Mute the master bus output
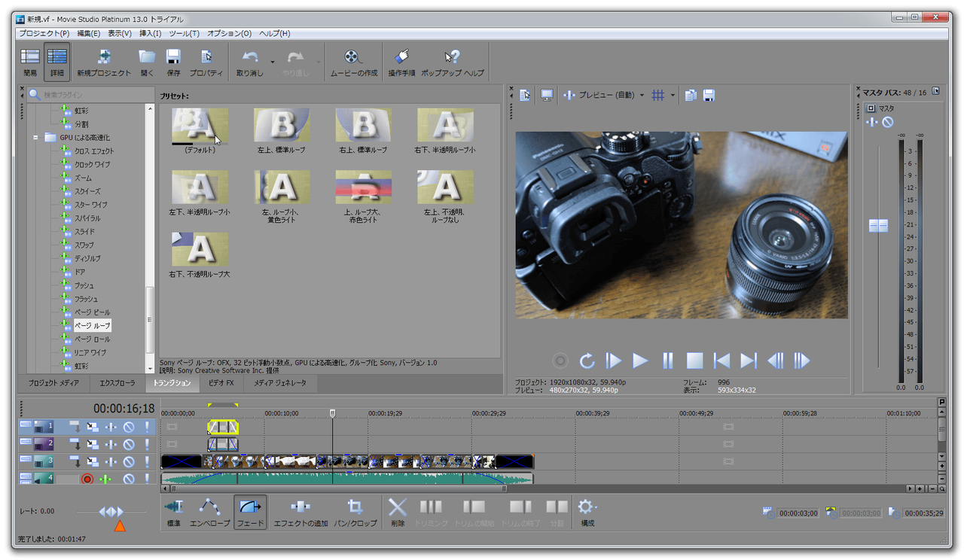This screenshot has height=560, width=964. (x=888, y=122)
